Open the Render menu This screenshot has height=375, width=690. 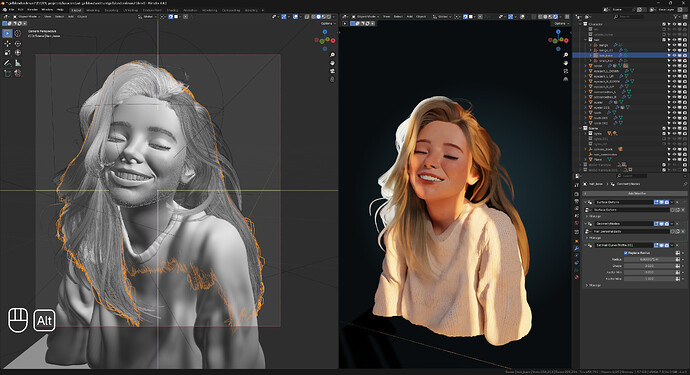32,9
